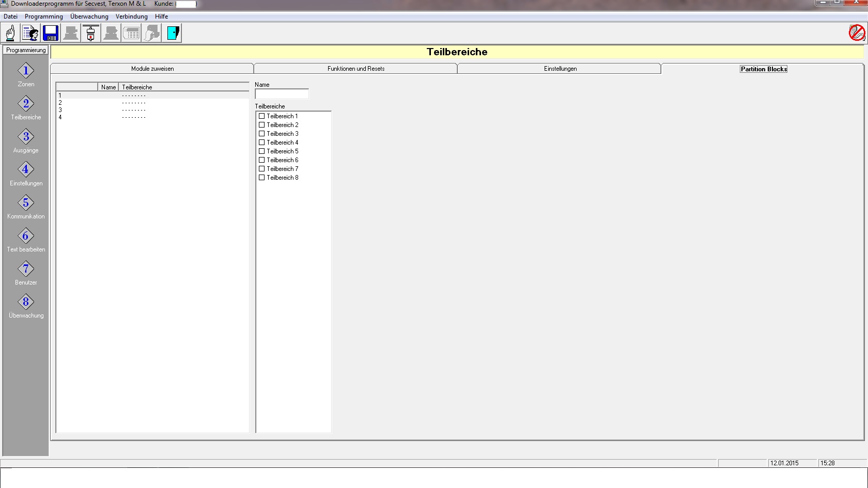The width and height of the screenshot is (868, 488).
Task: Switch to the Module zuweisen tab
Action: pos(152,69)
